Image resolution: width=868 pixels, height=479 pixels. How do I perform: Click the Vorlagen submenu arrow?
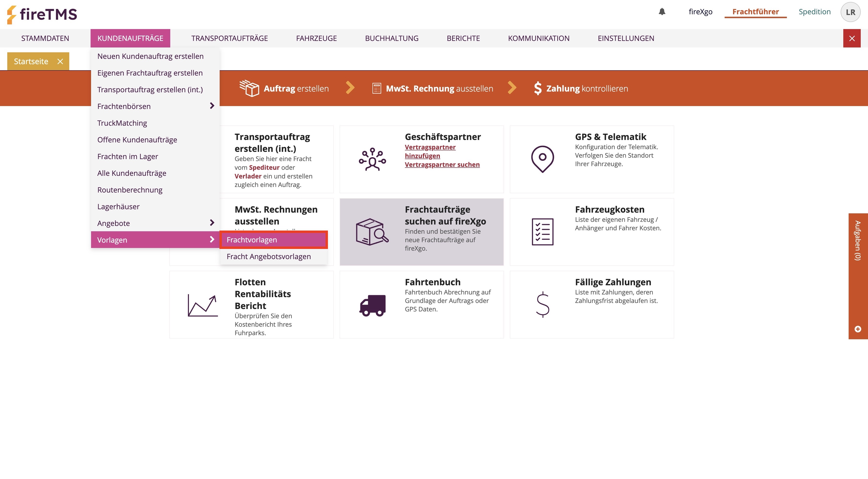[212, 239]
